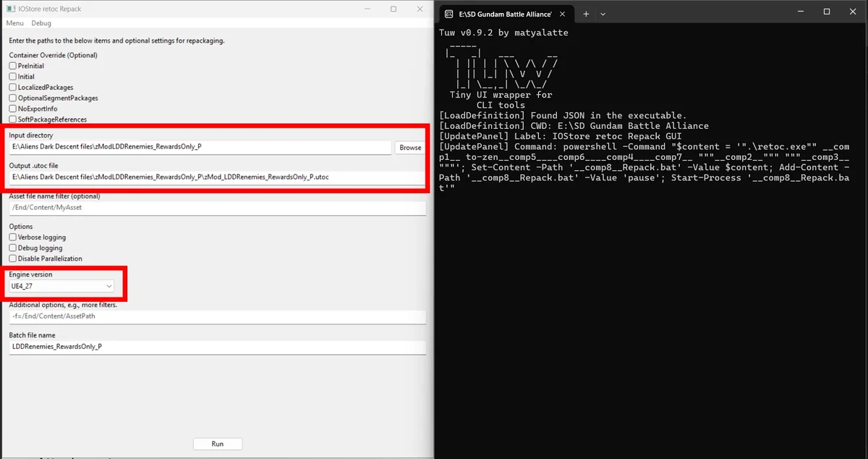Enable OptionalSegmentPackages option
The width and height of the screenshot is (868, 459).
pos(13,98)
